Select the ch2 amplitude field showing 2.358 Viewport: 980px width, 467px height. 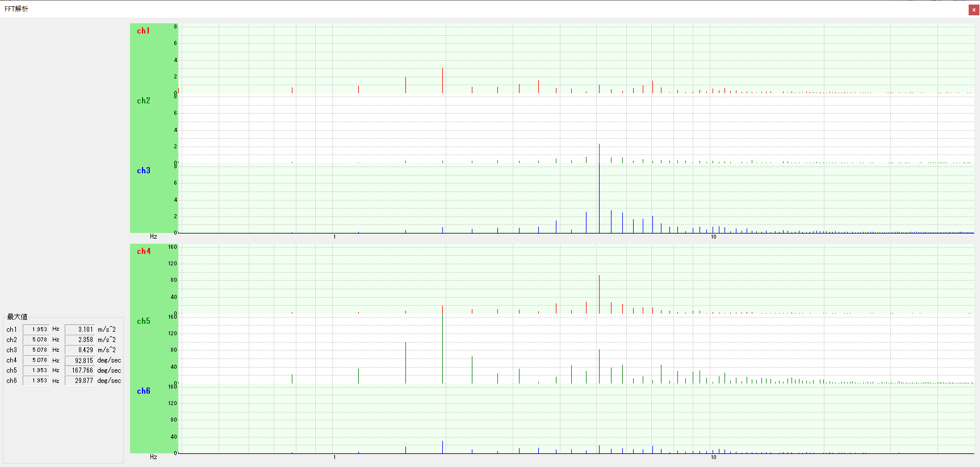[x=79, y=340]
